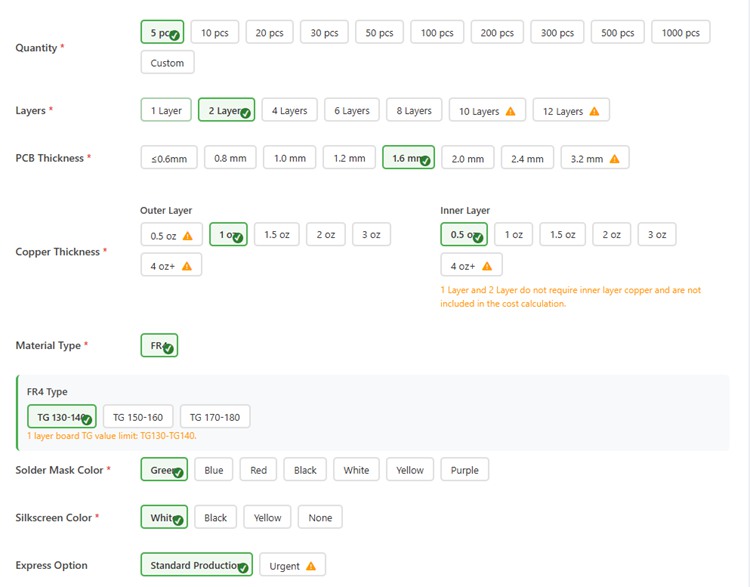Screen dimensions: 750x587
Task: Click the FR4 material type
Action: pyautogui.click(x=159, y=345)
